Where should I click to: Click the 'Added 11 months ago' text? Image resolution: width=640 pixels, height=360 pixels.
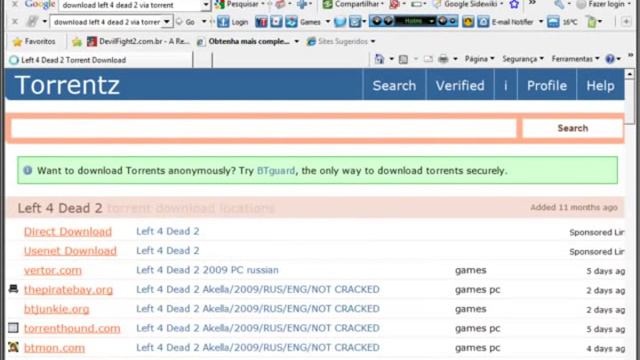point(573,207)
